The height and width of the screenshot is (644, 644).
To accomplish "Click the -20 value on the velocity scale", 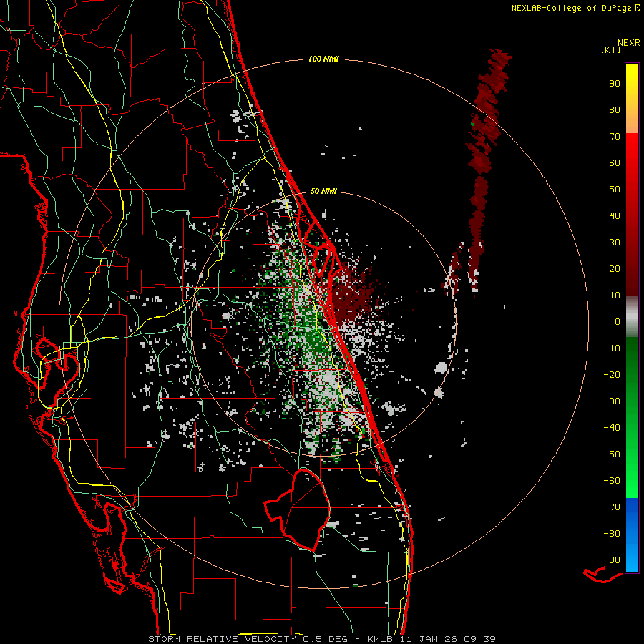I will pyautogui.click(x=612, y=374).
